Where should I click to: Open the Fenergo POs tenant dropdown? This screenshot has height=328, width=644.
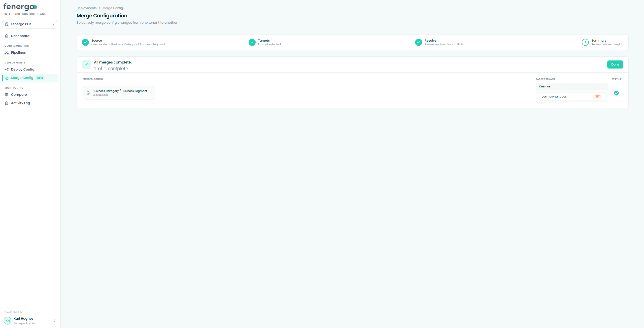pyautogui.click(x=30, y=24)
